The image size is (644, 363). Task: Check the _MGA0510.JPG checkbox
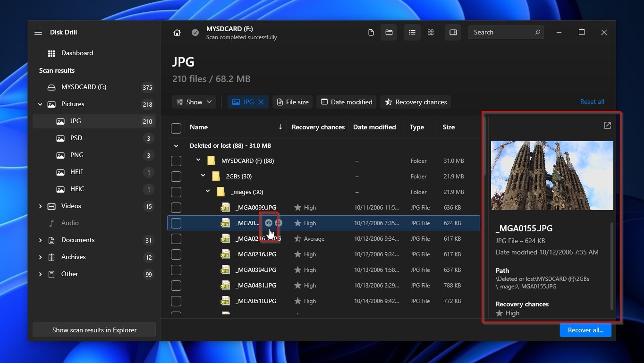[x=176, y=301]
